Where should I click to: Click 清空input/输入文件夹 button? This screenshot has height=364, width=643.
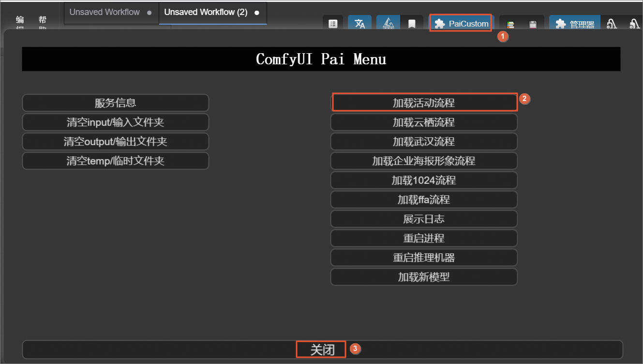(116, 122)
